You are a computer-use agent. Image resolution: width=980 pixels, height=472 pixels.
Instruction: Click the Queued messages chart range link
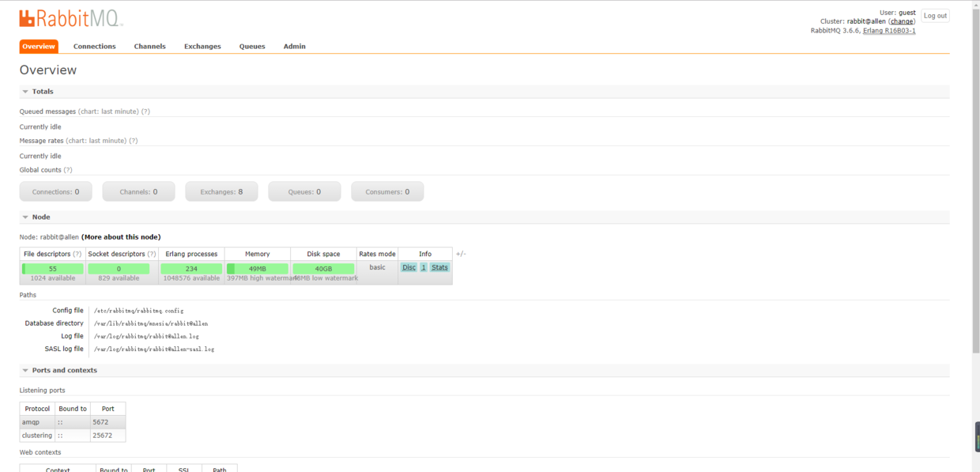pyautogui.click(x=108, y=111)
